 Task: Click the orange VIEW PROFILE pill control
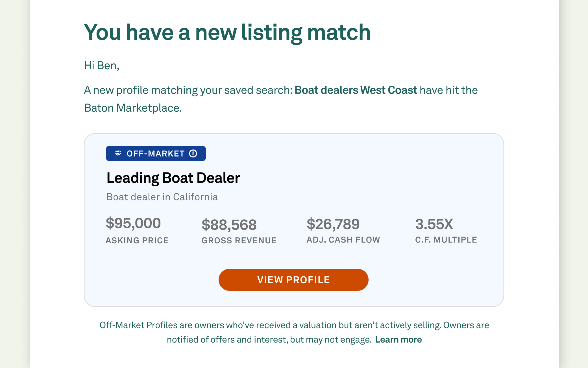[293, 280]
